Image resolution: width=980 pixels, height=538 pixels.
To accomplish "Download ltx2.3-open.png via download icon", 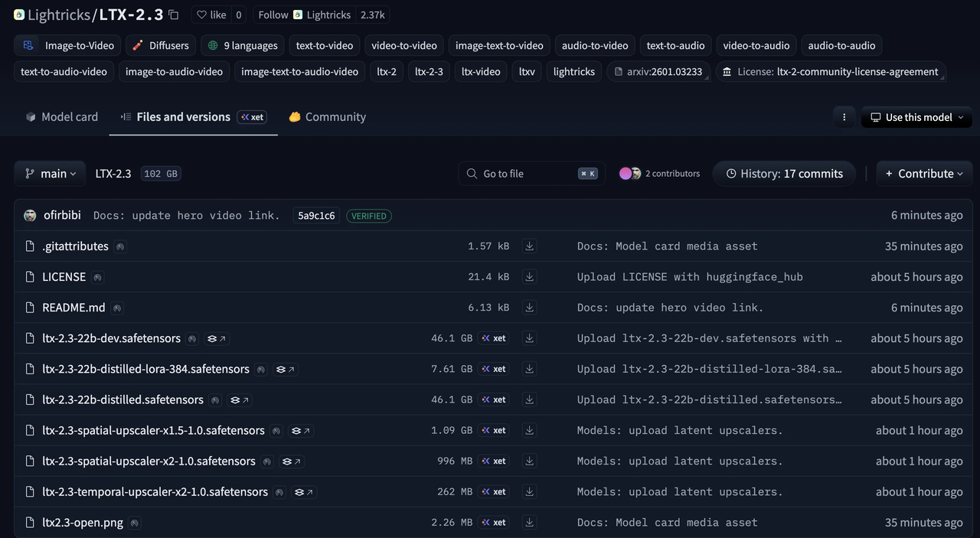I will point(529,522).
